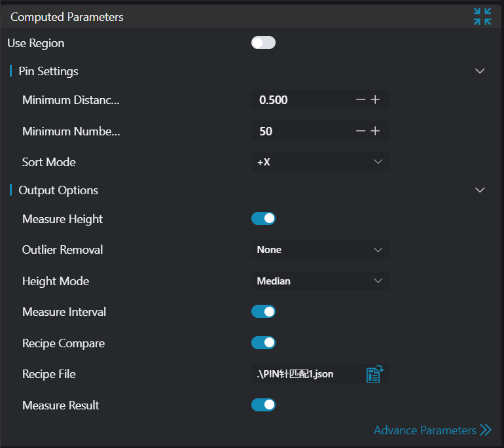Increase the Minimum Distance value
The height and width of the screenshot is (448, 504).
375,100
